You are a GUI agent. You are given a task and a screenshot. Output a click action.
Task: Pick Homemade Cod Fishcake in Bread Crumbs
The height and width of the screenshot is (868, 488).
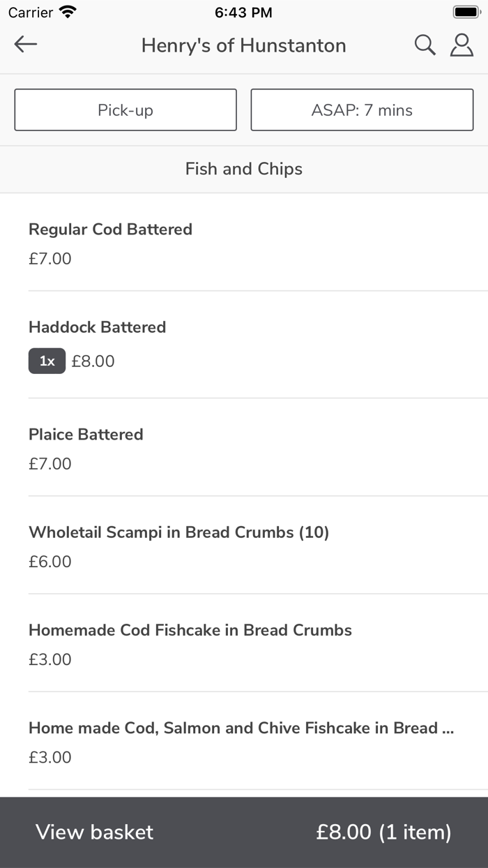pos(190,630)
